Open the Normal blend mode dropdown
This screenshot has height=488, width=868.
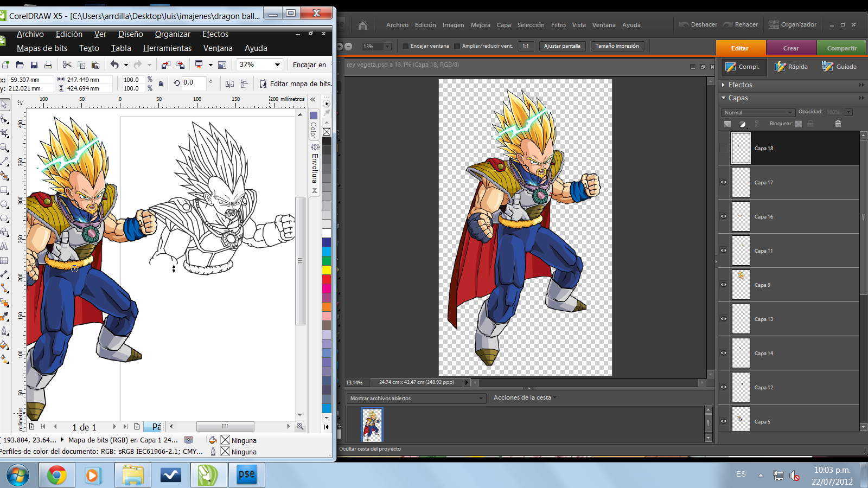pos(758,112)
